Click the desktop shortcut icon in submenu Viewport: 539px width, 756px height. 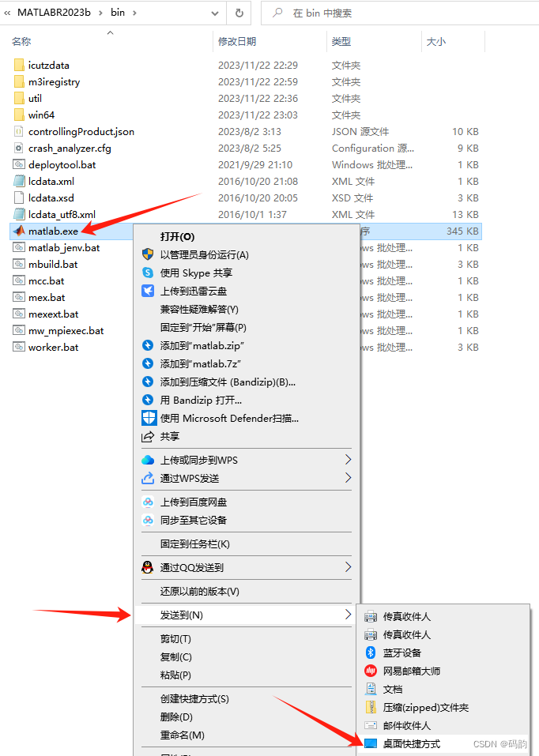coord(371,743)
